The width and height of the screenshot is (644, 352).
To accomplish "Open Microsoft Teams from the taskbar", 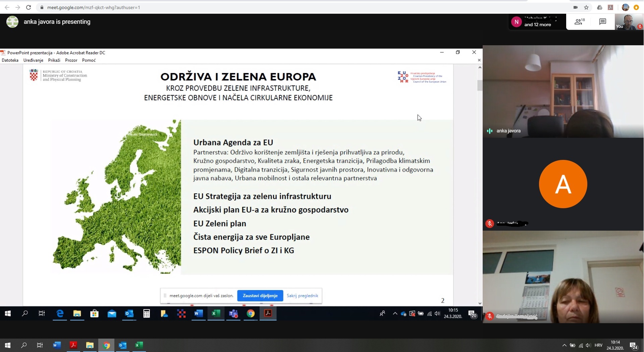I will click(233, 314).
